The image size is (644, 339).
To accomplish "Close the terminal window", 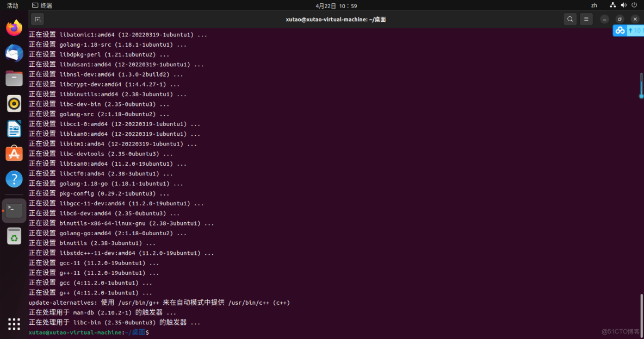I will pos(635,20).
